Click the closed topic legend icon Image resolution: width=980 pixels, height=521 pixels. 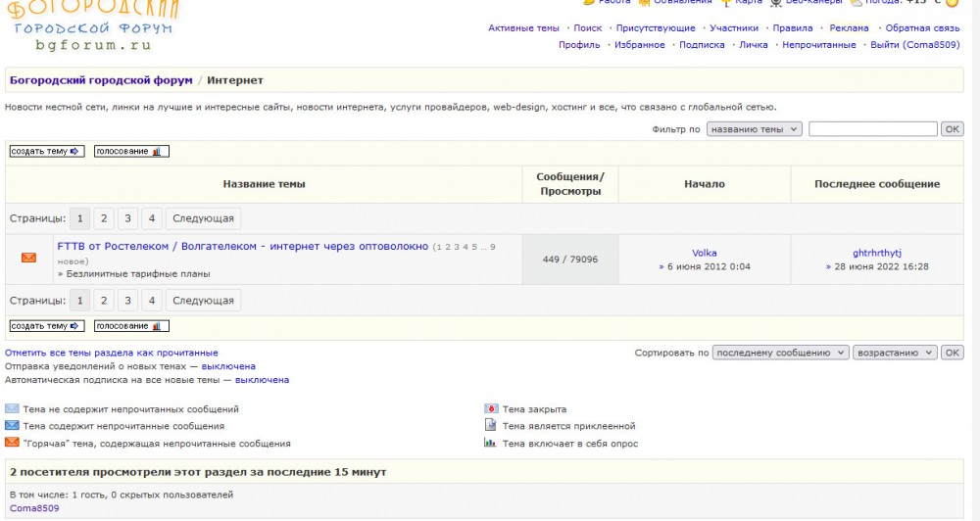click(x=491, y=409)
